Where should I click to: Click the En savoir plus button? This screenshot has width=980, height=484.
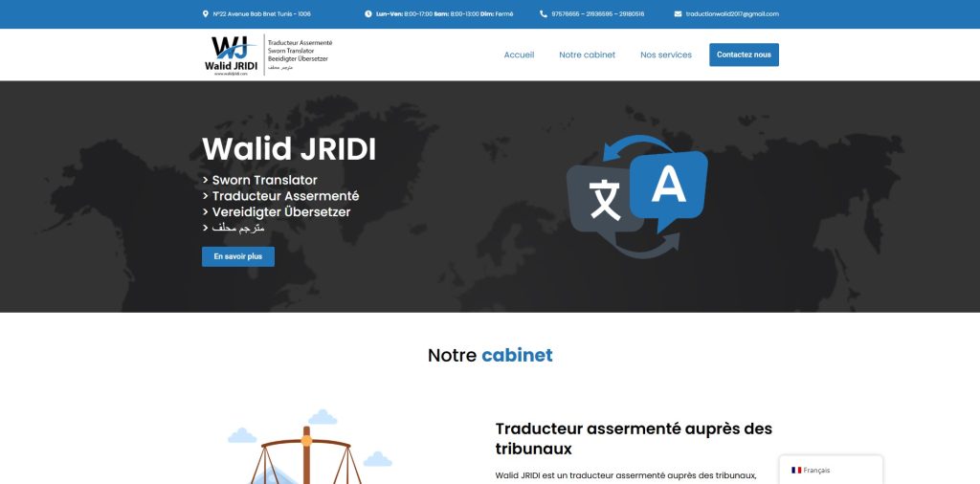pos(238,256)
